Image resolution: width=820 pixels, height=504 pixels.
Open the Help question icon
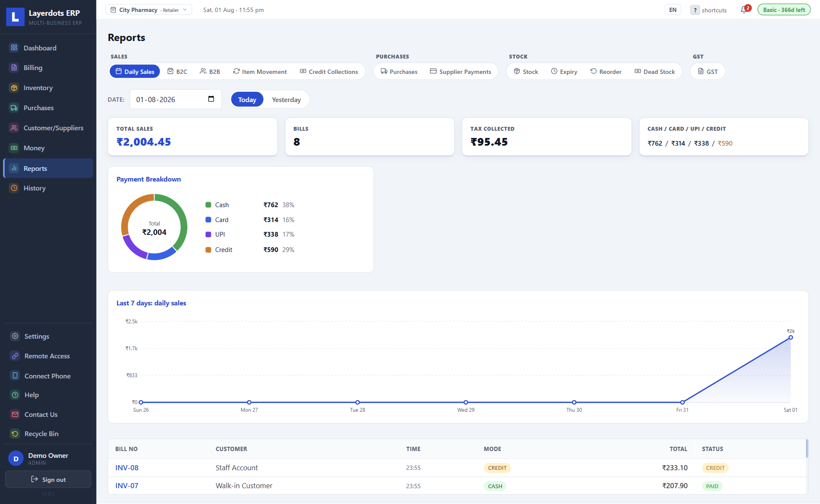[x=15, y=395]
